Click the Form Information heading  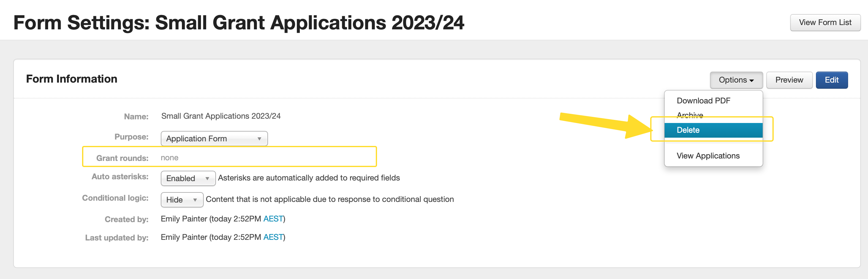(71, 79)
